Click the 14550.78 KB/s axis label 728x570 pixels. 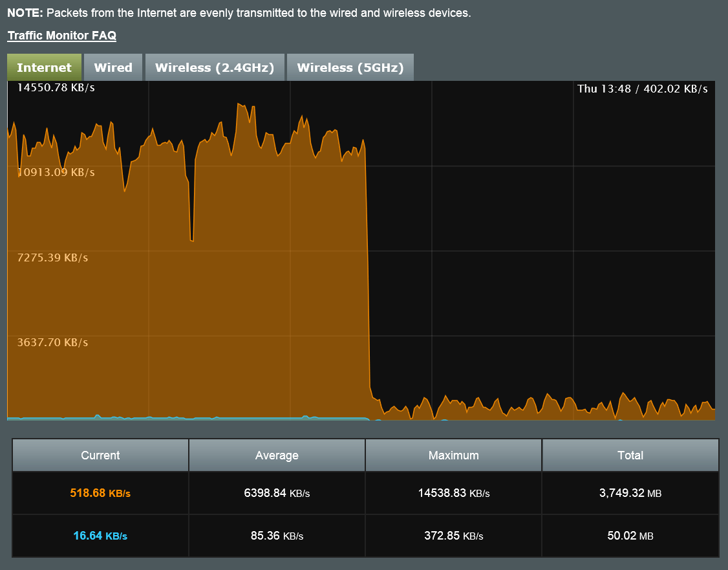(56, 88)
